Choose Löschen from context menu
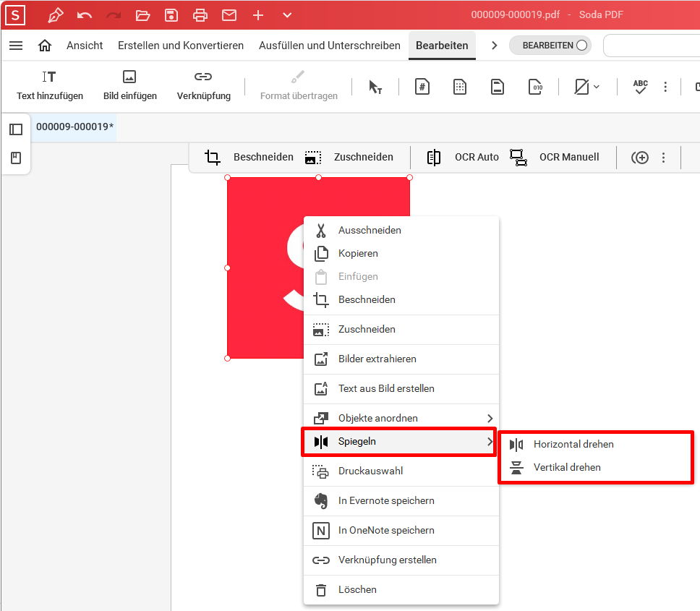This screenshot has width=700, height=611. [x=401, y=590]
